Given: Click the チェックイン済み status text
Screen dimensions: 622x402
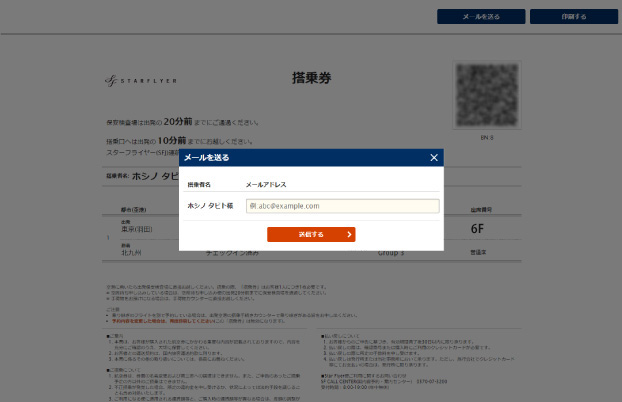Looking at the screenshot, I should (235, 252).
